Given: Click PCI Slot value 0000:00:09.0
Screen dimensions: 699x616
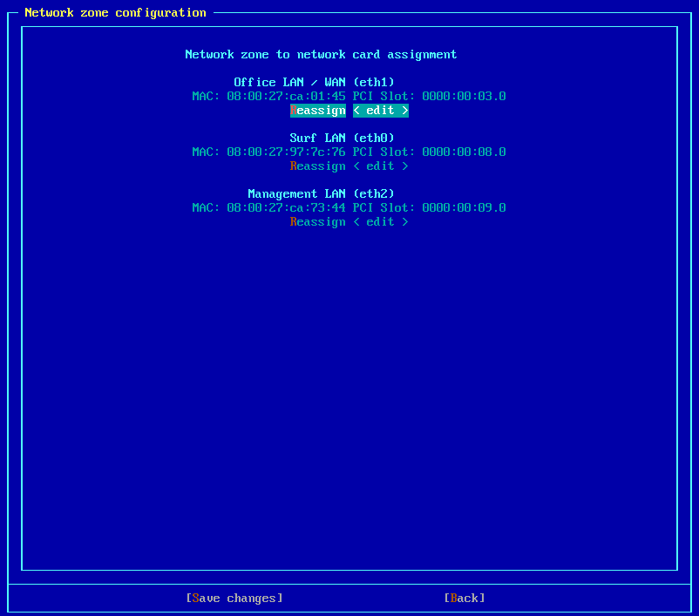Looking at the screenshot, I should click(464, 207).
